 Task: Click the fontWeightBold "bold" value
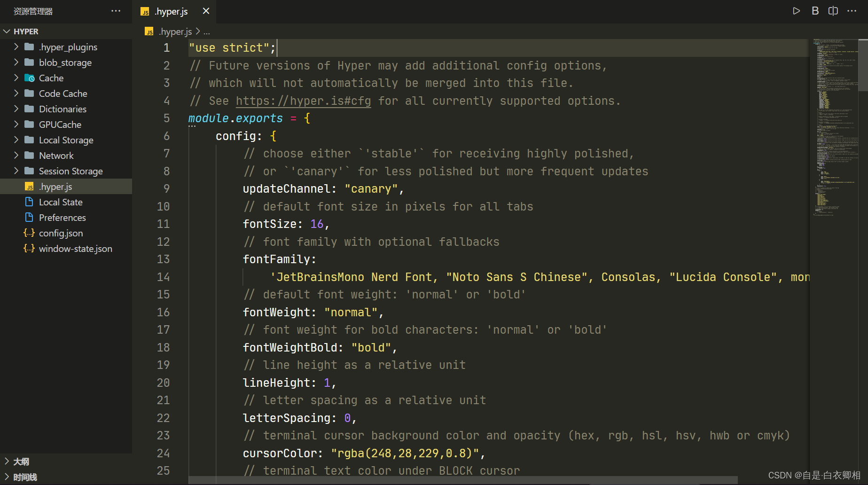(371, 348)
